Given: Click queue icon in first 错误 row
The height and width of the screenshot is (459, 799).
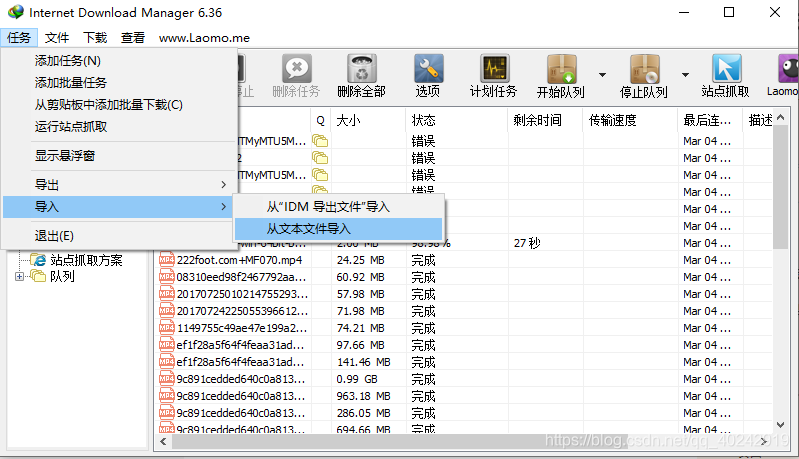Looking at the screenshot, I should 320,141.
